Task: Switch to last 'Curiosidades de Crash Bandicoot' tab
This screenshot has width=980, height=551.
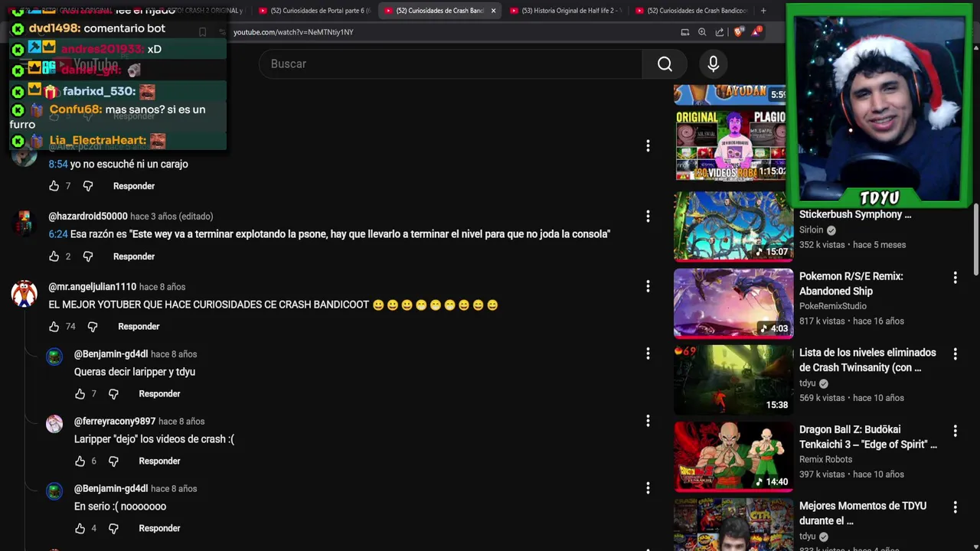Action: 691,11
